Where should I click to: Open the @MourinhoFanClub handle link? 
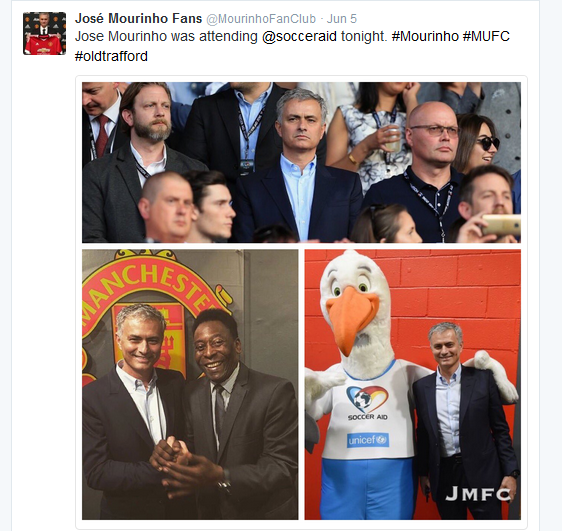(x=261, y=19)
